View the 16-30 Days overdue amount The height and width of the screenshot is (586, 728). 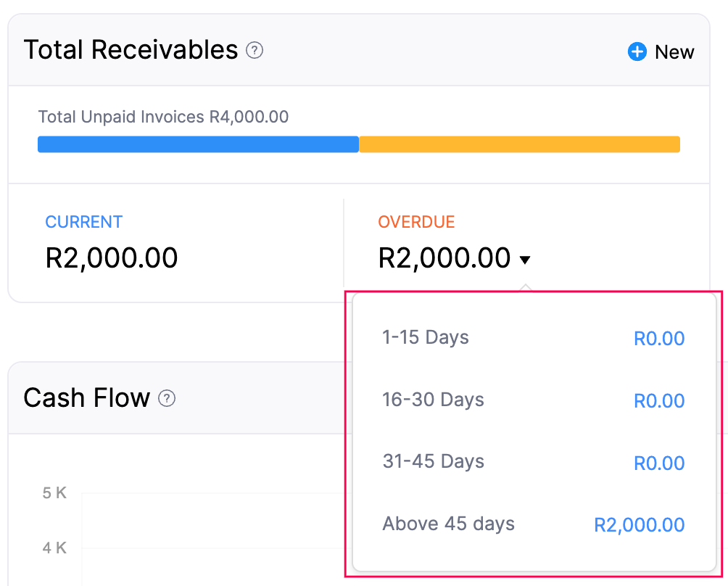point(659,400)
